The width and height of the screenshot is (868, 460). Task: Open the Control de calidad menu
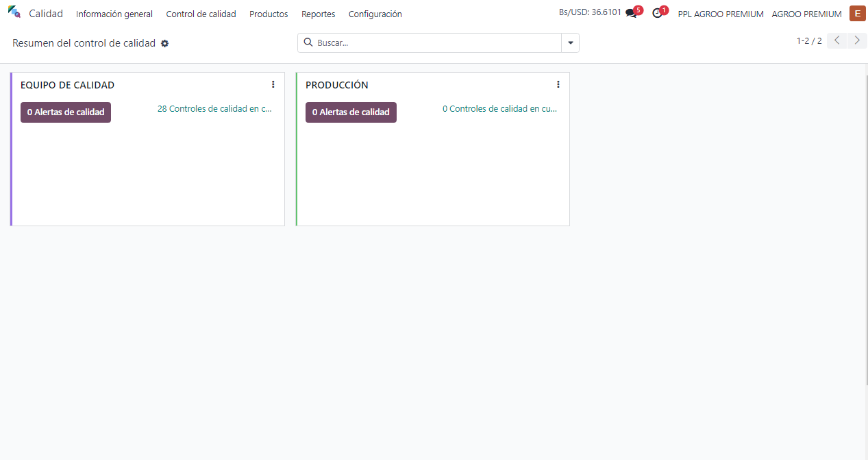pos(201,14)
